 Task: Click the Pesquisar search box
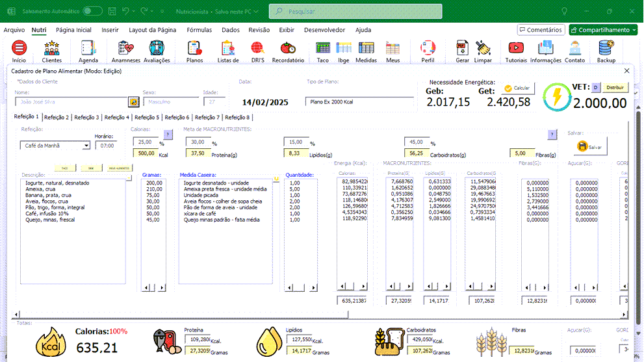click(x=355, y=12)
